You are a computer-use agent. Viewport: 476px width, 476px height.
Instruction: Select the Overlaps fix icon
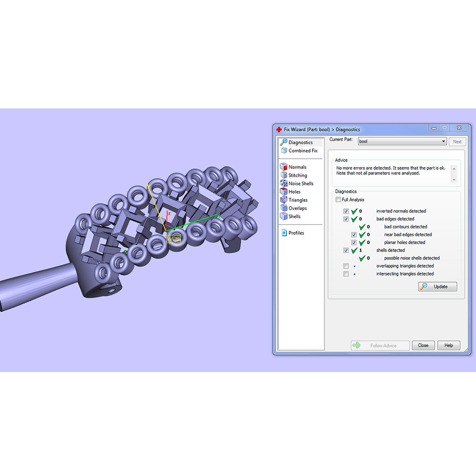coord(284,208)
